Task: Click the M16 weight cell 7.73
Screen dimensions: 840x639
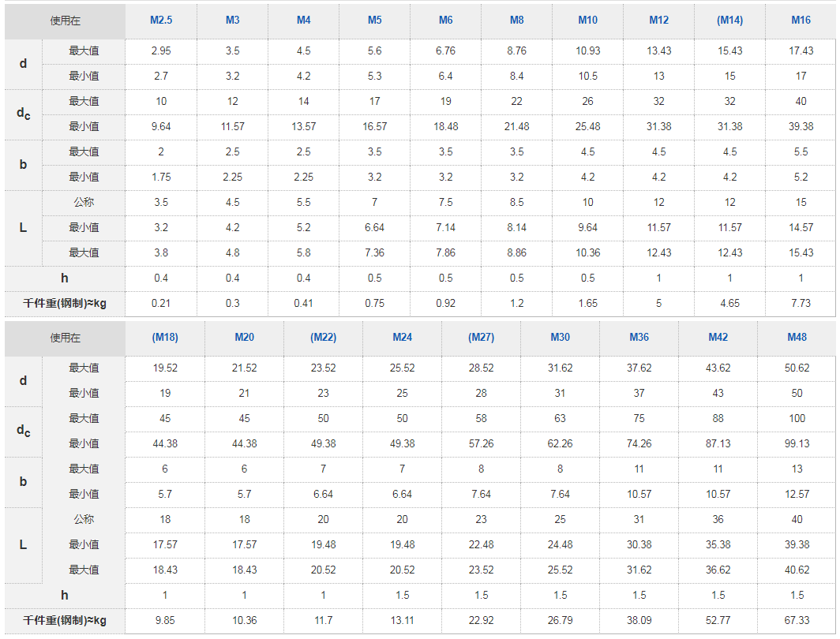Action: pyautogui.click(x=801, y=304)
